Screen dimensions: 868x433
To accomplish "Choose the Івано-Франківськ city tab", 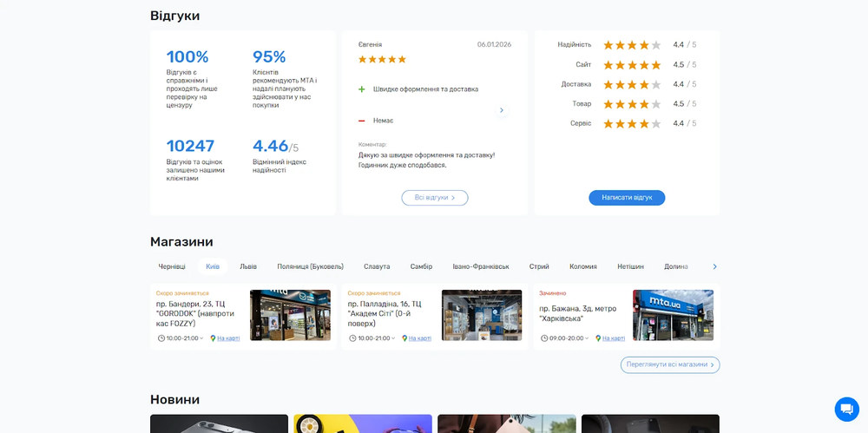I will click(x=481, y=266).
